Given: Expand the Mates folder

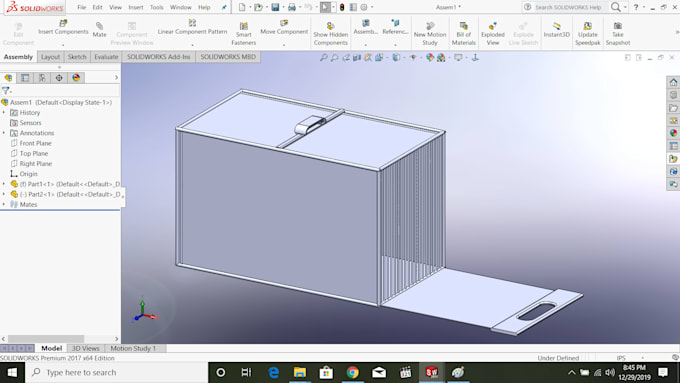Looking at the screenshot, I should point(4,204).
